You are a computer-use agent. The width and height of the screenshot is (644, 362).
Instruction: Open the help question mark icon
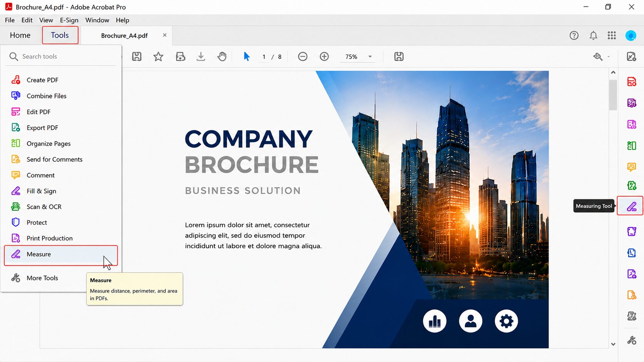[x=574, y=35]
